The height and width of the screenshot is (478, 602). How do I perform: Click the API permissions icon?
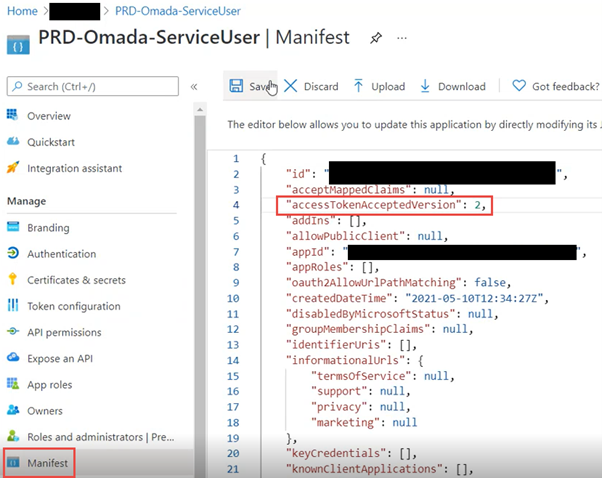tap(13, 331)
